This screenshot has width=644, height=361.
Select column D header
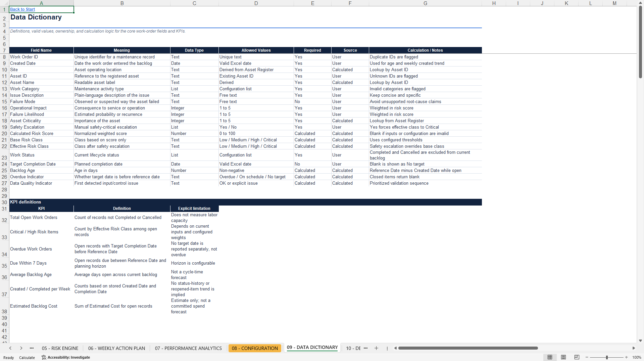click(256, 3)
